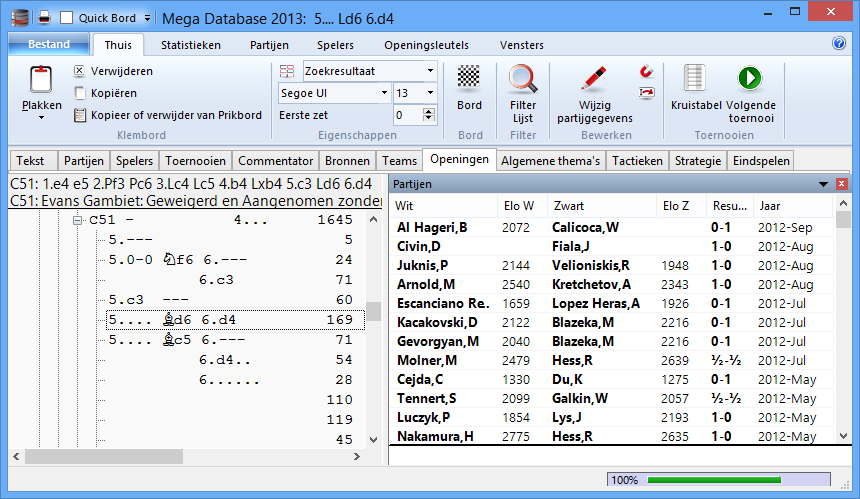Open the Spelers ribbon tab
This screenshot has width=860, height=499.
pyautogui.click(x=335, y=45)
